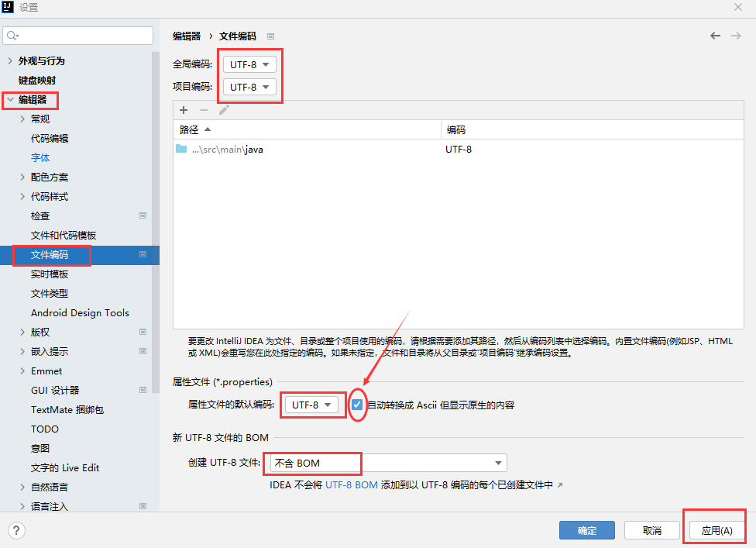Uncheck the auto-convert to Ascii checkbox
Screen dimensions: 756x548
(357, 405)
